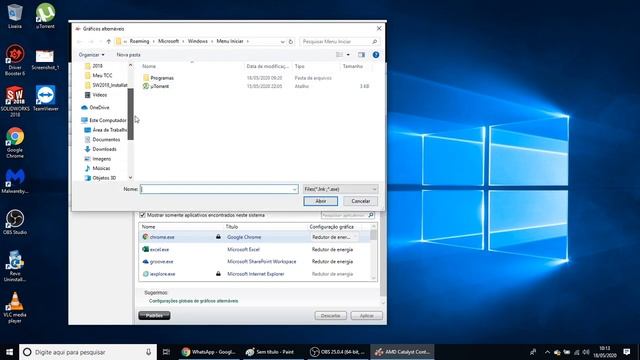Click the Nome filename input field
Image resolution: width=640 pixels, height=360 pixels.
(x=216, y=189)
